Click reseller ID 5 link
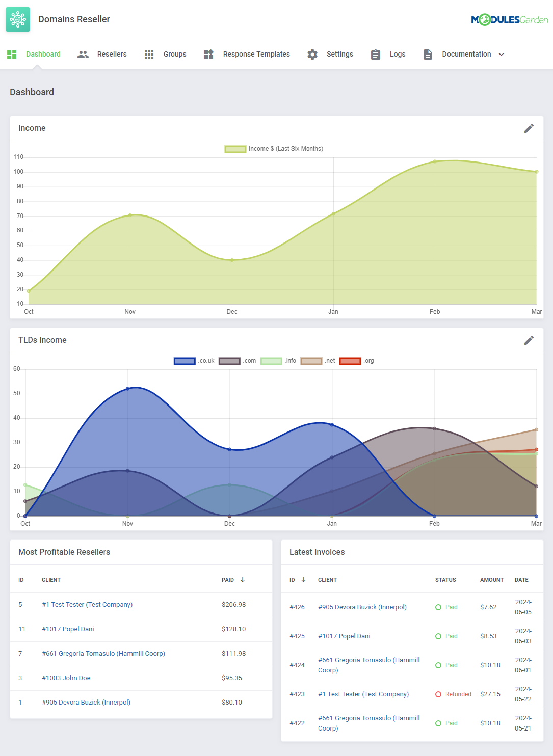Viewport: 553px width, 756px height. pos(20,605)
